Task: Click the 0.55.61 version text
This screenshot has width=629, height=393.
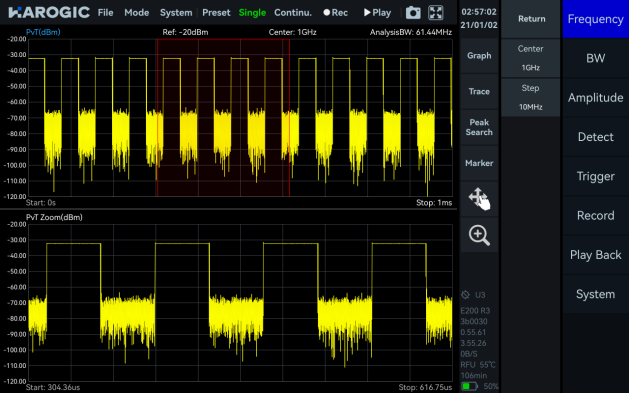Action: 473,332
